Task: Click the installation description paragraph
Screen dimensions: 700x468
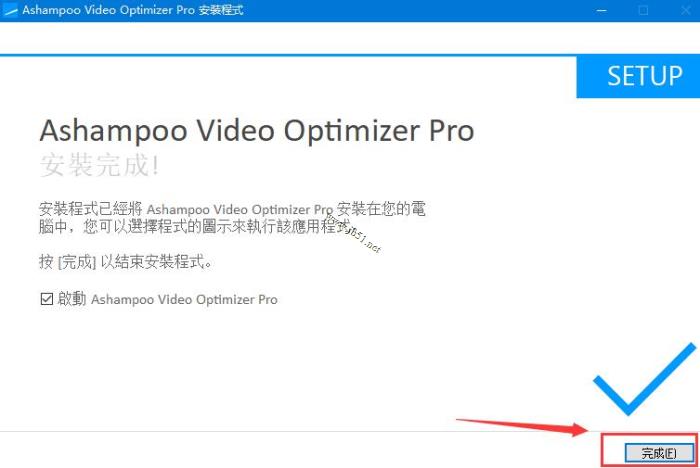Action: coord(232,218)
